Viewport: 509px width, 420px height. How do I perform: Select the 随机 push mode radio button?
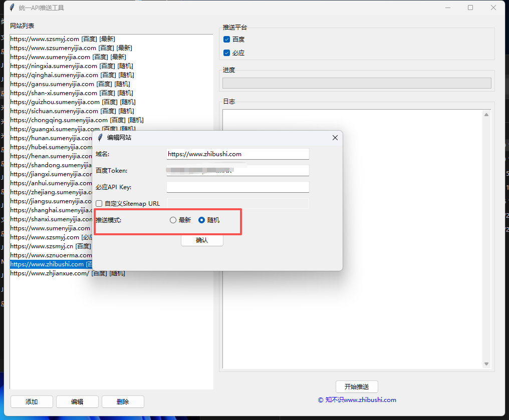tap(202, 220)
